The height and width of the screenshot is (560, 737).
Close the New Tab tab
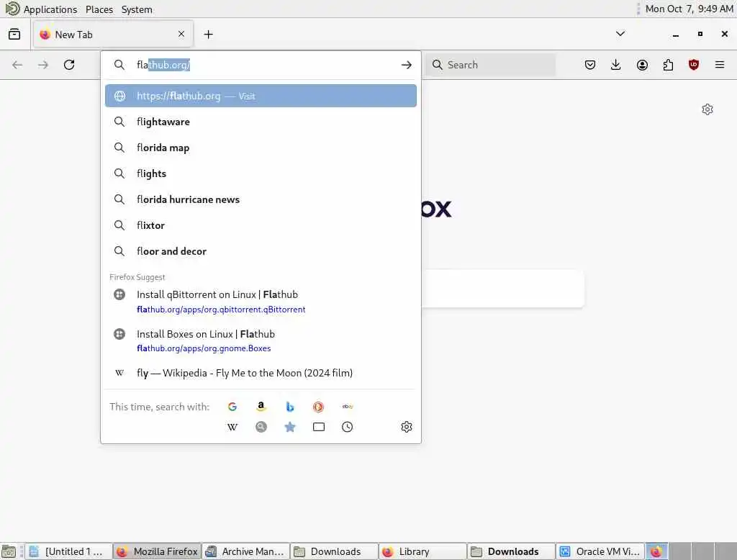tap(181, 34)
